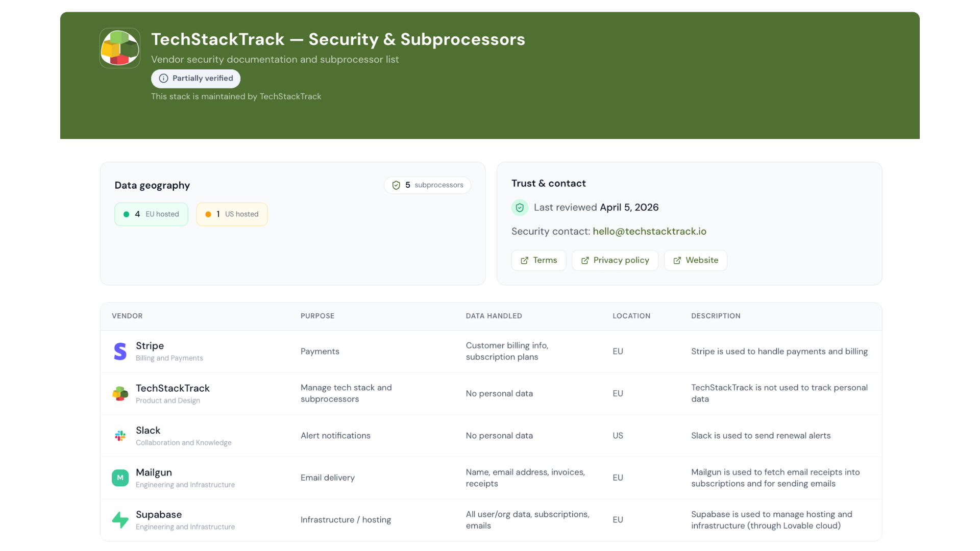Image resolution: width=980 pixels, height=551 pixels.
Task: Click the Stripe logo icon in vendor table
Action: click(x=120, y=352)
